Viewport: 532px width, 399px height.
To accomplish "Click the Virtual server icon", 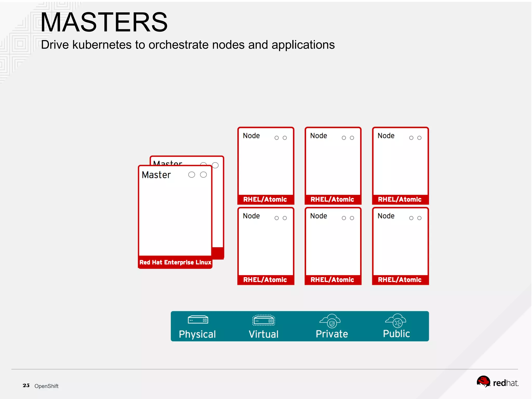I will 263,320.
